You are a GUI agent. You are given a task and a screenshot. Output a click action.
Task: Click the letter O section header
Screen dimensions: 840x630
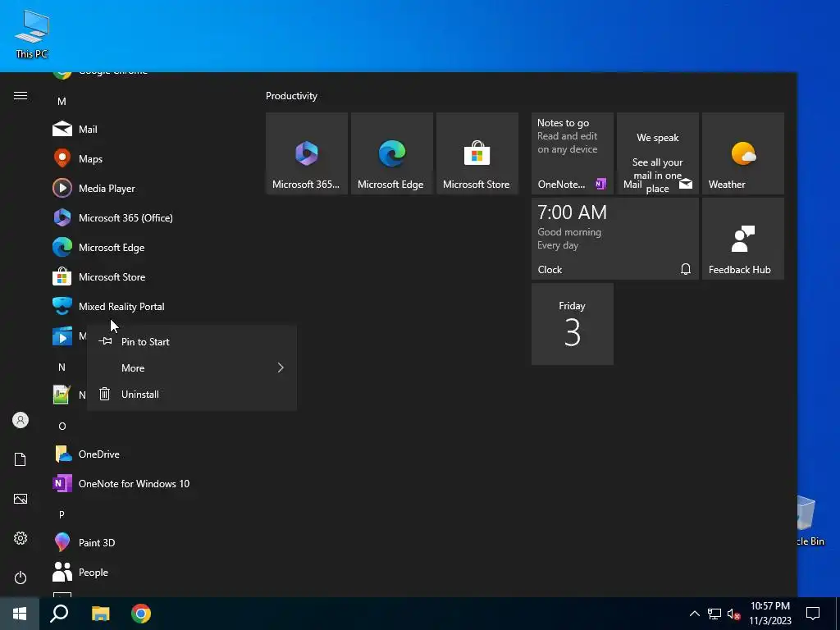(x=62, y=426)
